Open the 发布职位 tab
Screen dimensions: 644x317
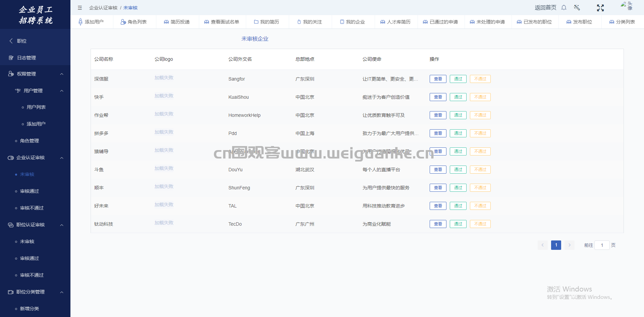tap(579, 22)
